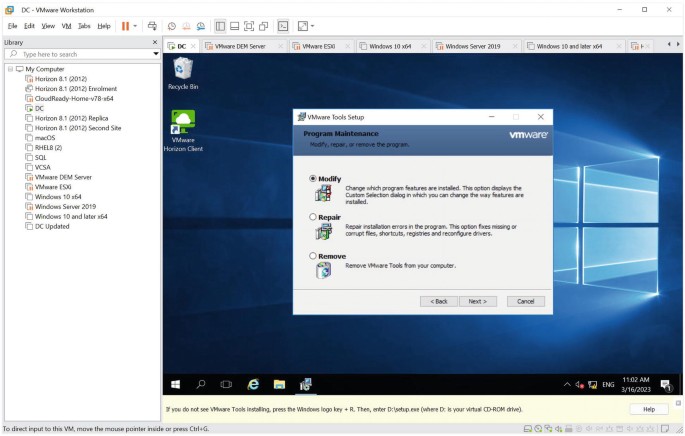Open the Recycle Bin desktop icon

183,69
